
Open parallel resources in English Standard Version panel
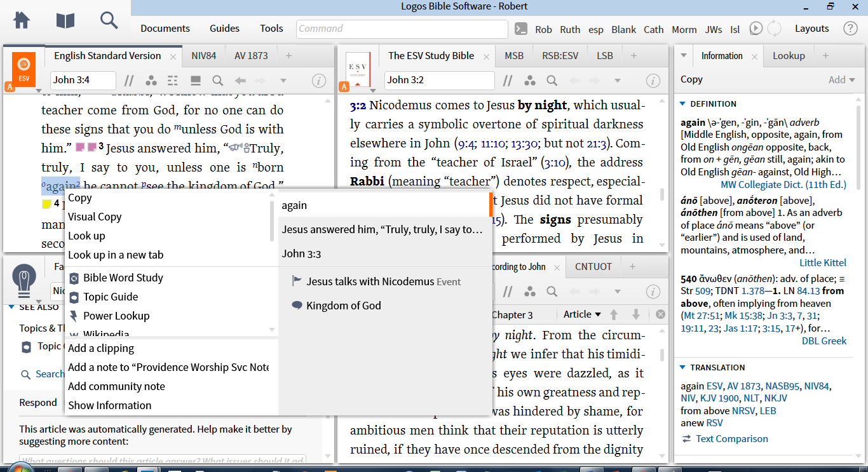(x=129, y=81)
